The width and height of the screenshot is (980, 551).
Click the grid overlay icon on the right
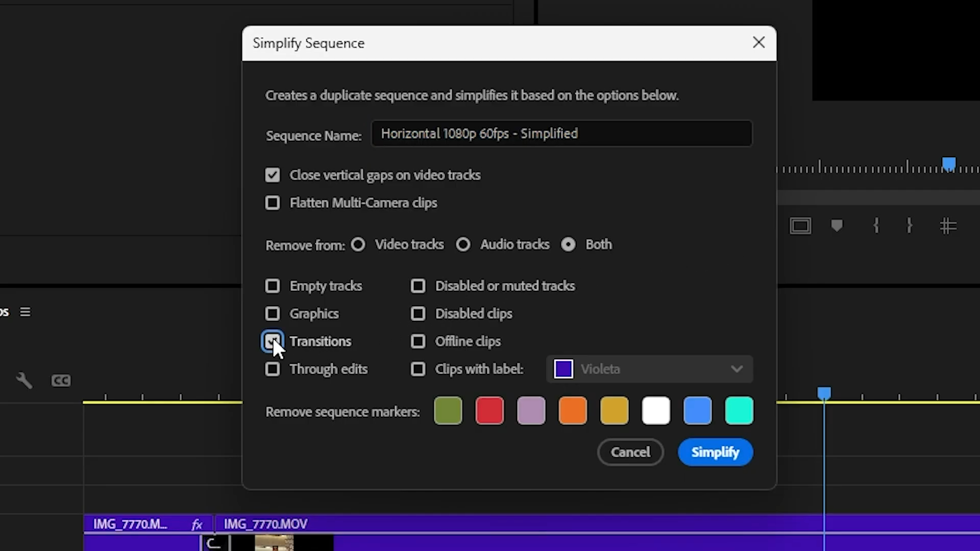pos(949,226)
